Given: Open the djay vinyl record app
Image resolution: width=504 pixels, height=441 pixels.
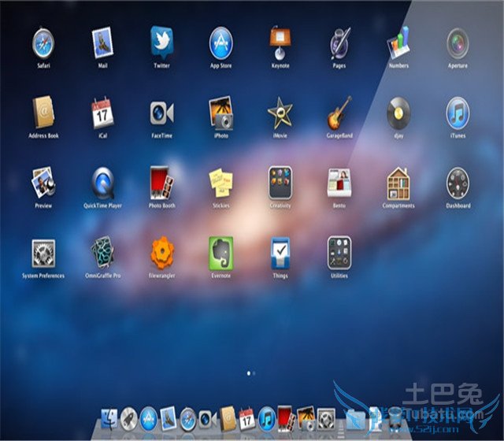Looking at the screenshot, I should pyautogui.click(x=398, y=113).
